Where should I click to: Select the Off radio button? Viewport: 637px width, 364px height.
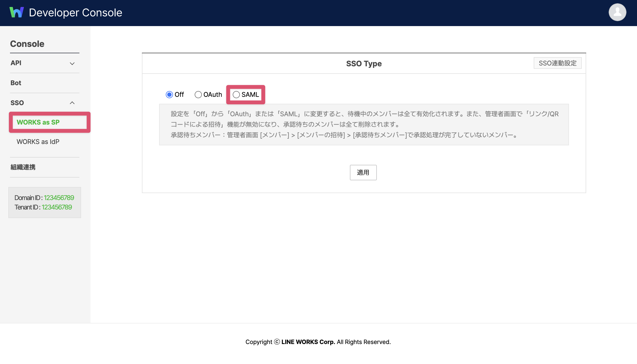tap(169, 95)
